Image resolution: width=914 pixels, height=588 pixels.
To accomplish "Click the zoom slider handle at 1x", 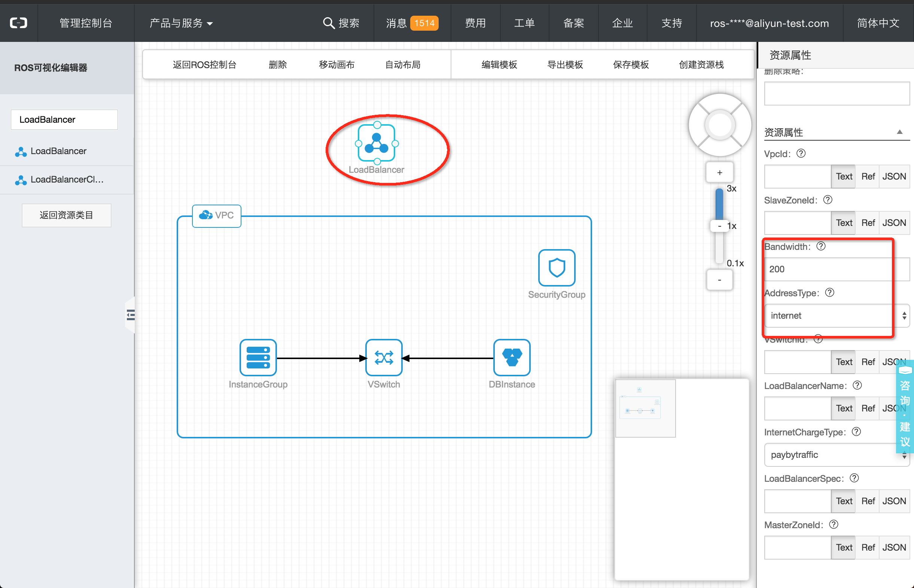I will pyautogui.click(x=720, y=226).
